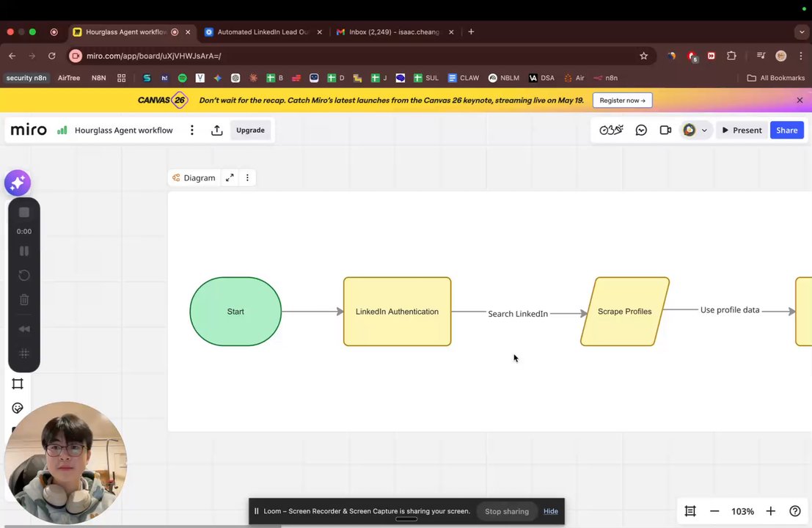The image size is (812, 528).
Task: Click the Hide link in Loom bar
Action: tap(550, 511)
